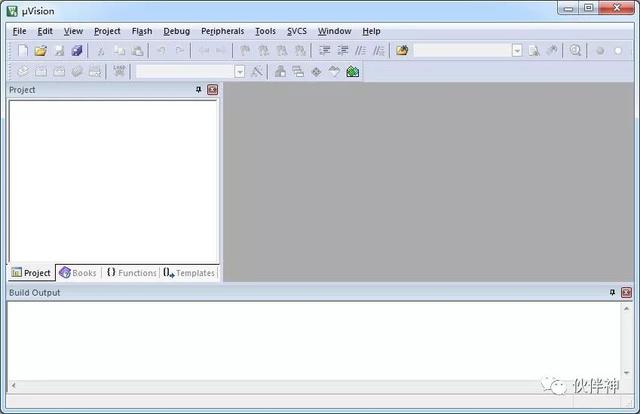Image resolution: width=640 pixels, height=414 pixels.
Task: Switch to the Functions tab
Action: coord(131,273)
